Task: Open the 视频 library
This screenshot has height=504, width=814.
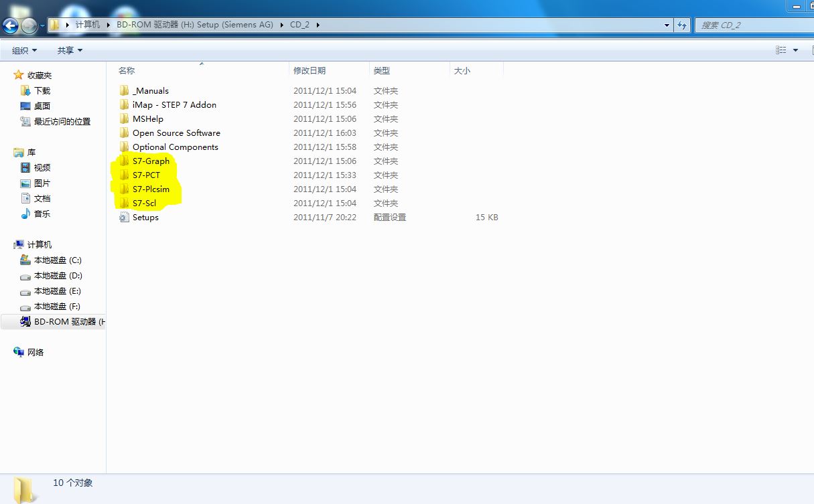Action: (x=42, y=167)
